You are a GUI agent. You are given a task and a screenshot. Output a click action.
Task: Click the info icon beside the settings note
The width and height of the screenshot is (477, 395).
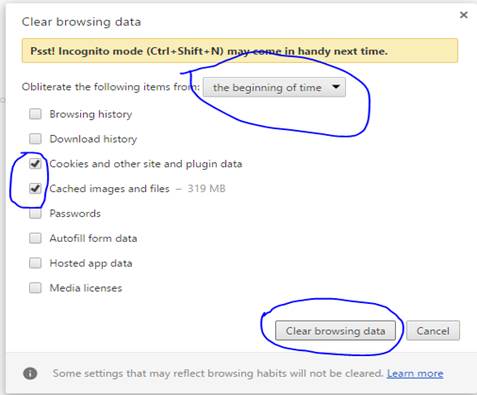click(x=30, y=373)
